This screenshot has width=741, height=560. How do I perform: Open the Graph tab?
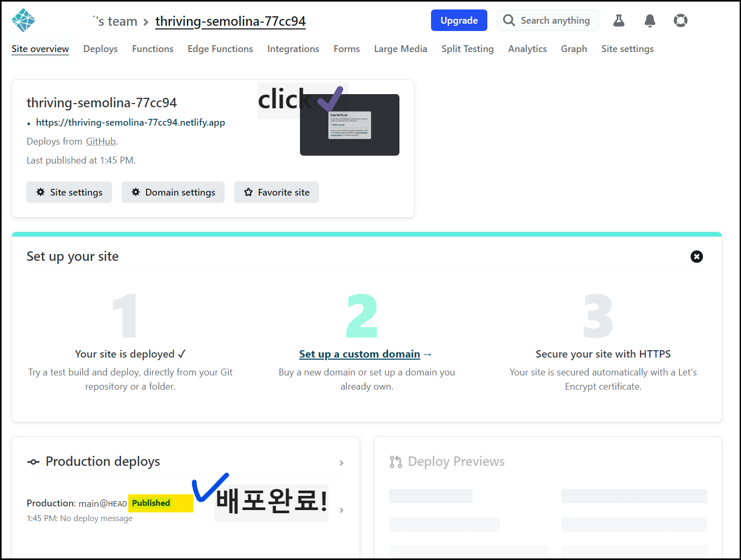(574, 49)
